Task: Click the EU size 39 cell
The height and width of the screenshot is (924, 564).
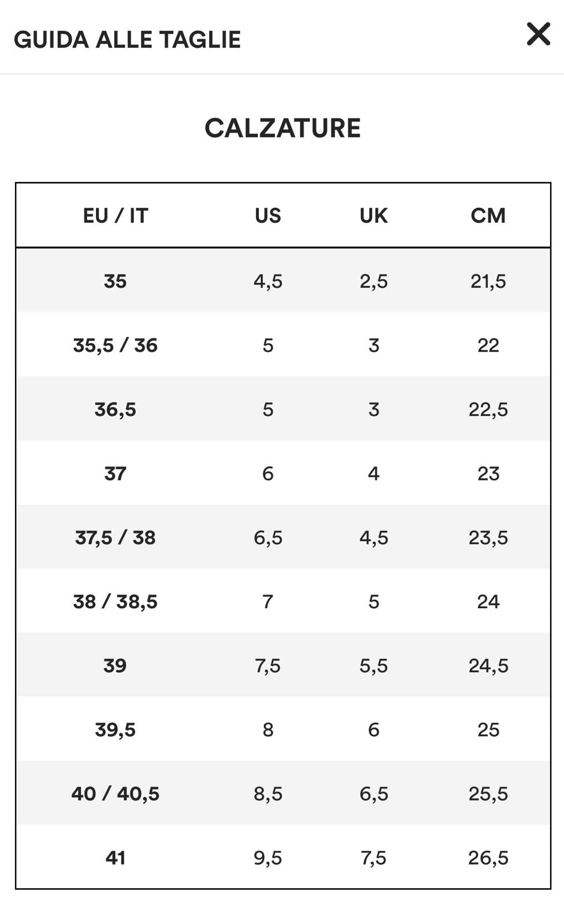Action: (115, 666)
